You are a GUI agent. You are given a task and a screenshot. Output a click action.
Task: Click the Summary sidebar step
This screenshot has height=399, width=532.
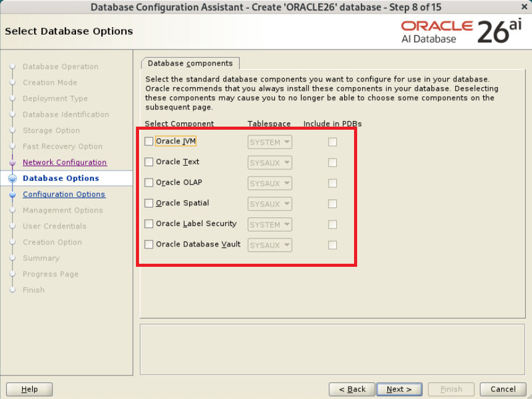coord(41,258)
